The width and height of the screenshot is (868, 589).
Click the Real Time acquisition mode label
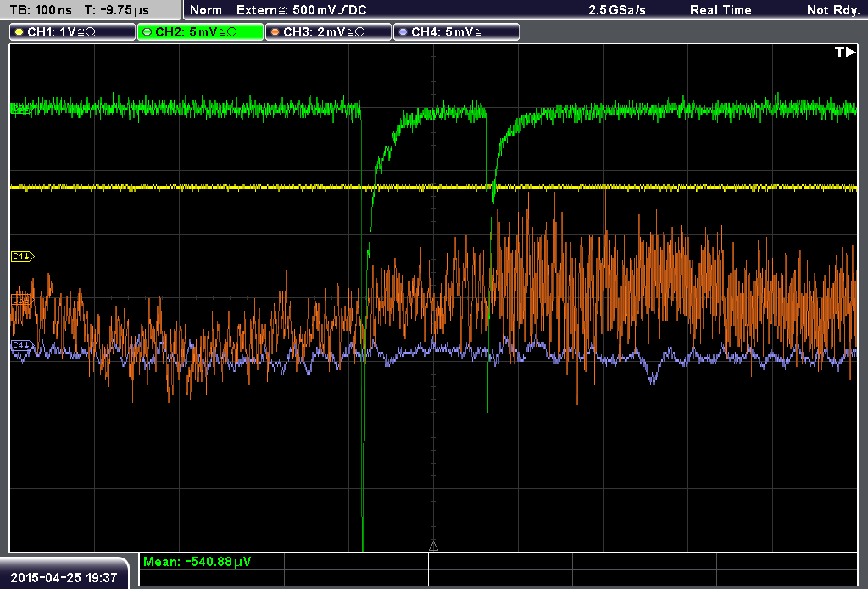click(721, 10)
